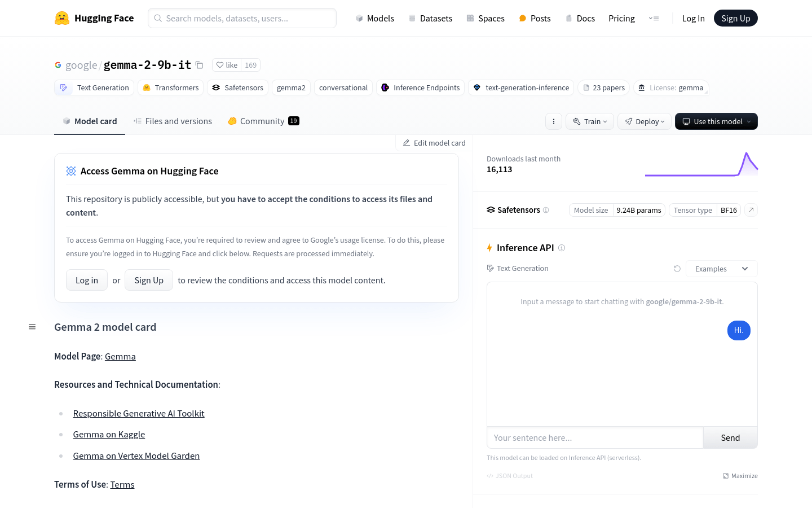This screenshot has width=812, height=508.
Task: Go to Spaces in navigation
Action: (x=486, y=18)
